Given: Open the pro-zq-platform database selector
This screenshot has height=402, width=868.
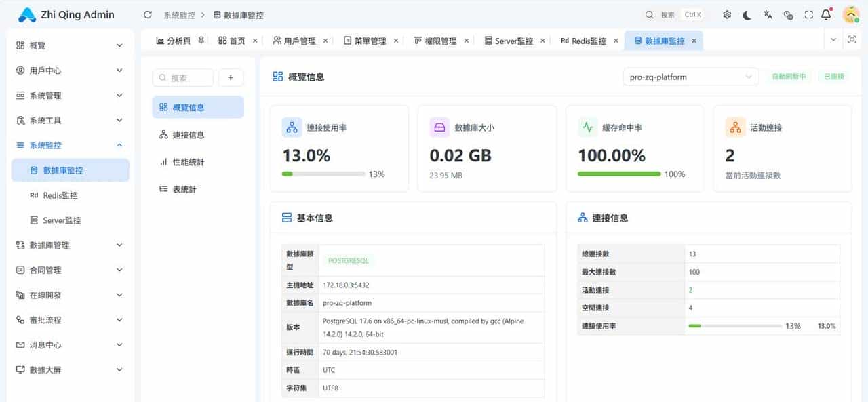Looking at the screenshot, I should (690, 77).
